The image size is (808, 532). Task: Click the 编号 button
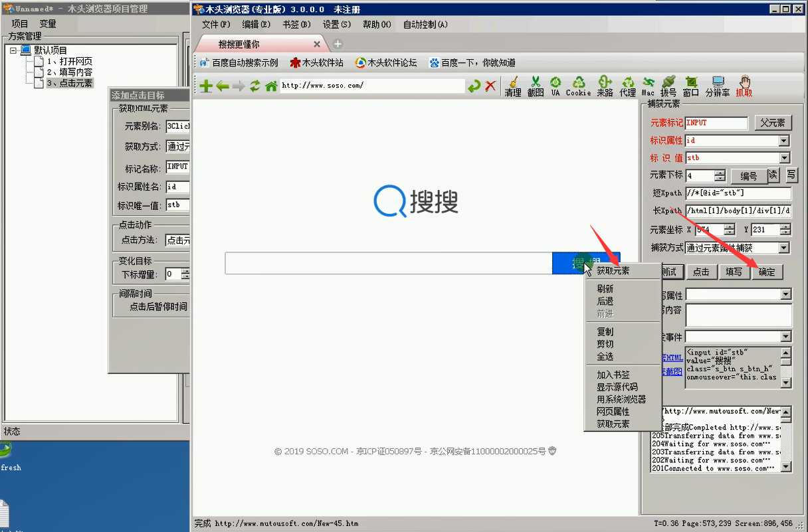[x=748, y=176]
